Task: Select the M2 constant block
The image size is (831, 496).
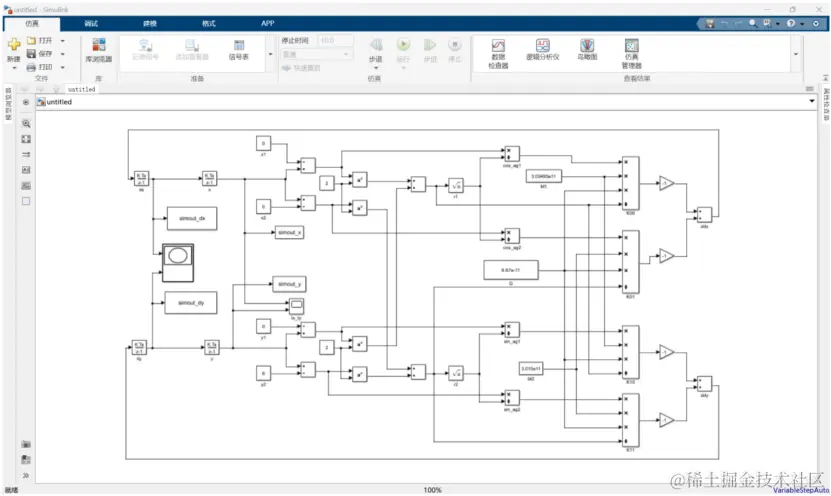Action: pos(531,368)
